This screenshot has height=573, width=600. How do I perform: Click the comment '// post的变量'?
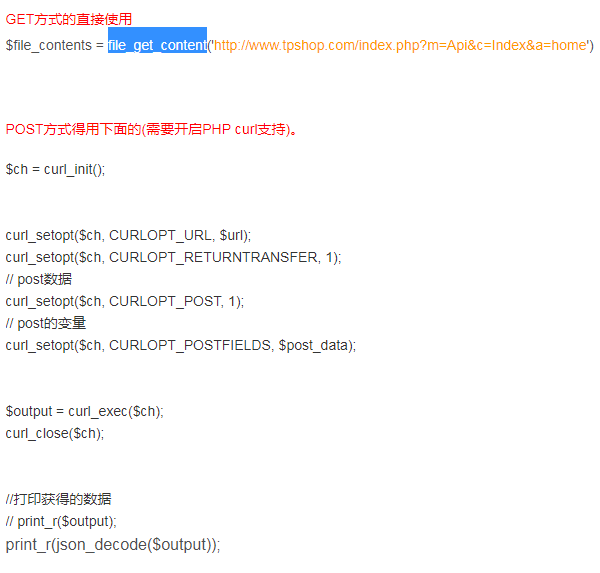tap(46, 323)
